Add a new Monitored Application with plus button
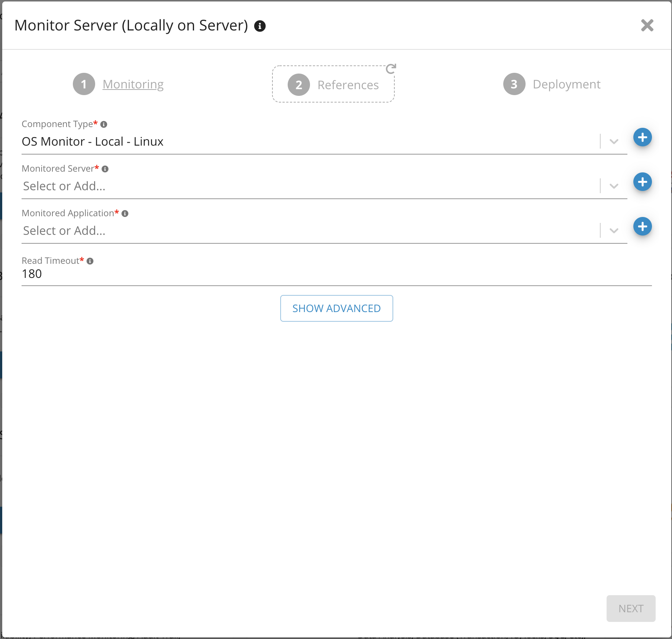Viewport: 672px width, 639px height. click(642, 227)
